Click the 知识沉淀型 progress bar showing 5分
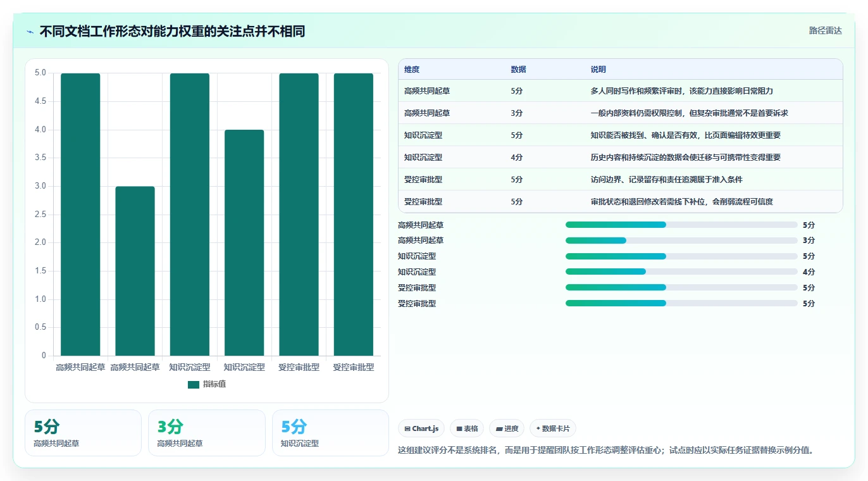Viewport: 868px width, 481px height. pyautogui.click(x=681, y=256)
